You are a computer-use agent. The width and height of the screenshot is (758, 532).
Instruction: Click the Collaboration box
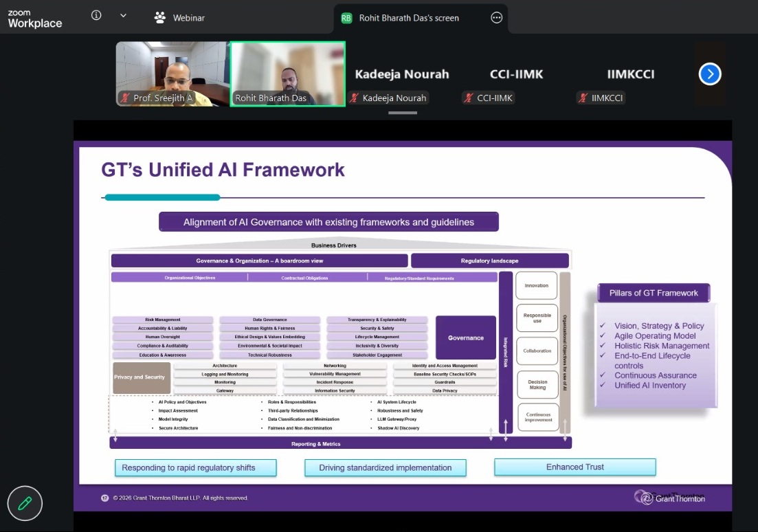point(537,351)
